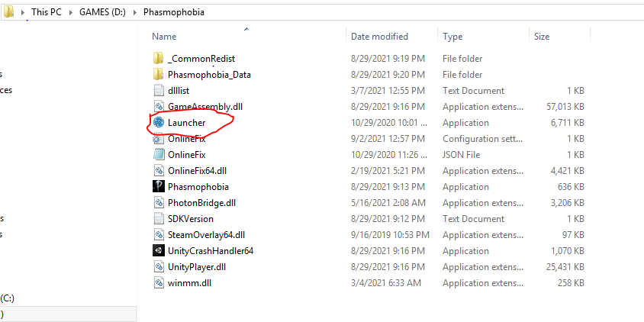The image size is (644, 322).
Task: Select the PhotonBridge.dll file name
Action: tap(201, 203)
